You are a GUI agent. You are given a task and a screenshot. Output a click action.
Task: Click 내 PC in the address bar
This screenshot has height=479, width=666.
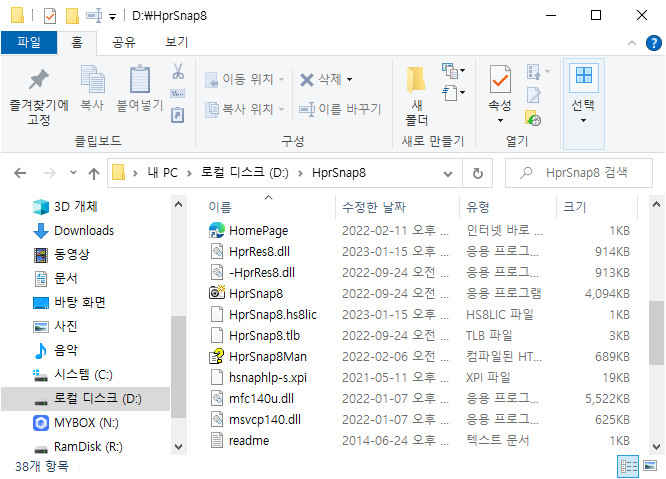162,173
